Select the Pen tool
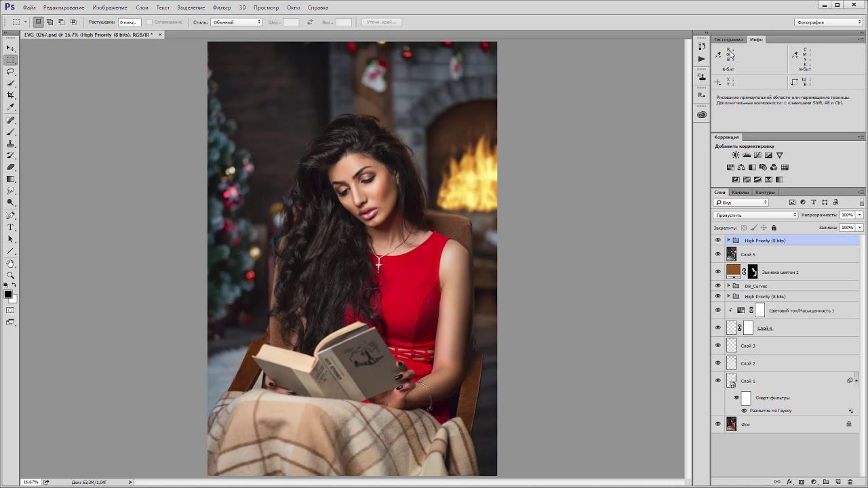The image size is (868, 488). click(11, 215)
